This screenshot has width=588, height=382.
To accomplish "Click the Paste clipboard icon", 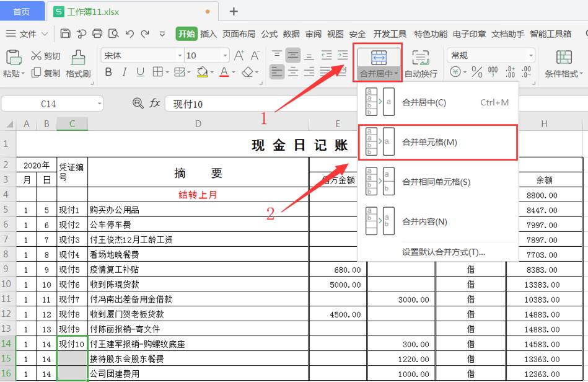I will click(x=14, y=58).
